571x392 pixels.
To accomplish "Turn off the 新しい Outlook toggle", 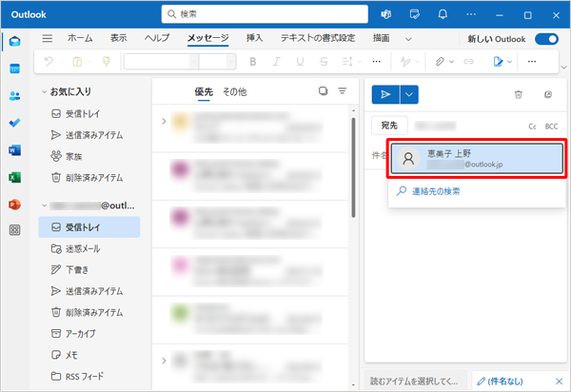I will point(546,39).
